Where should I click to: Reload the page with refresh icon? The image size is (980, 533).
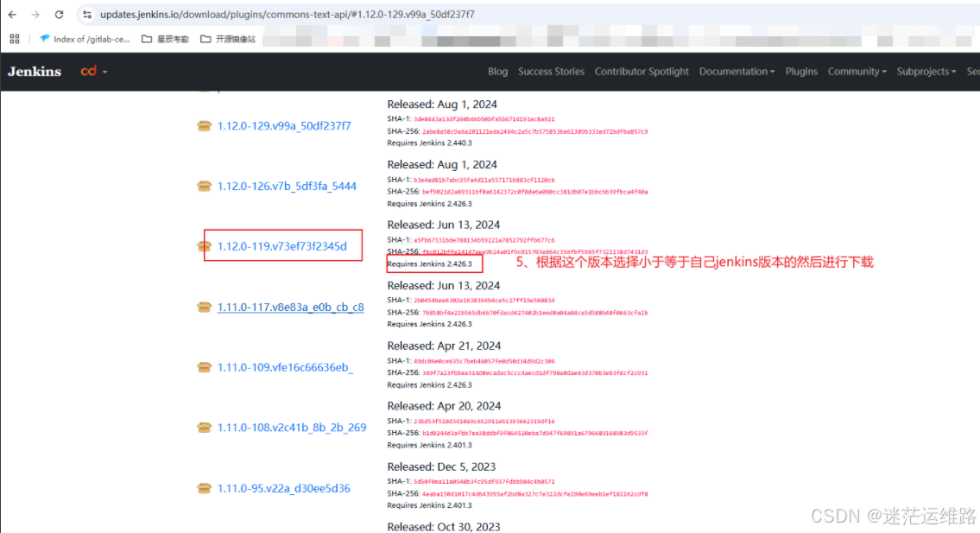pos(59,15)
